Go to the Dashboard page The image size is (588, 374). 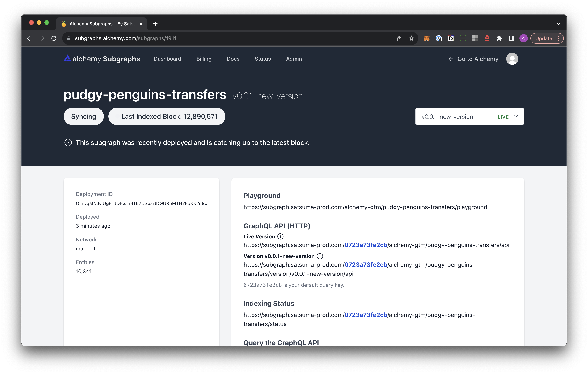pyautogui.click(x=167, y=59)
